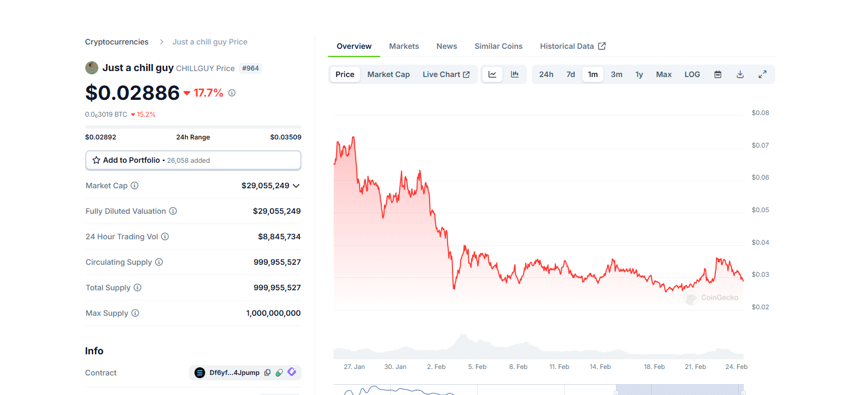Click the 15.2% BTC change text

click(x=146, y=114)
